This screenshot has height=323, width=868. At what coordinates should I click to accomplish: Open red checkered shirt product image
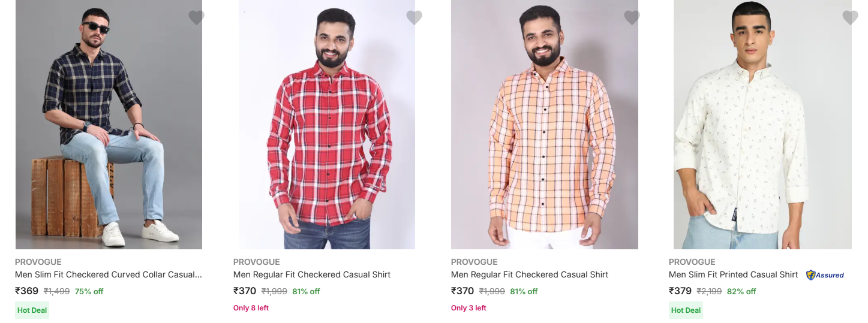[327, 125]
